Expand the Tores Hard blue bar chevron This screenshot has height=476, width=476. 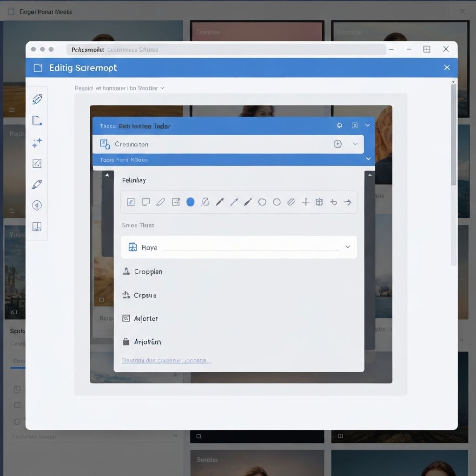click(368, 159)
